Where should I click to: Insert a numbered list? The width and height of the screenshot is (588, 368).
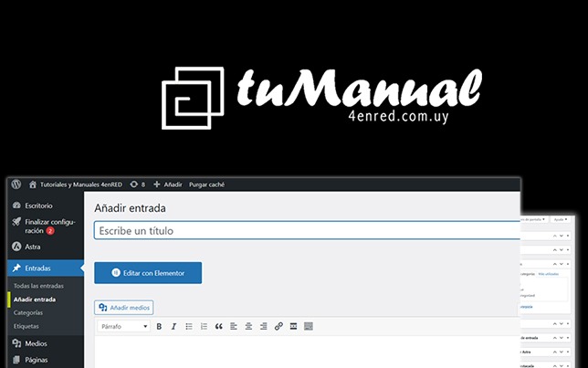204,326
